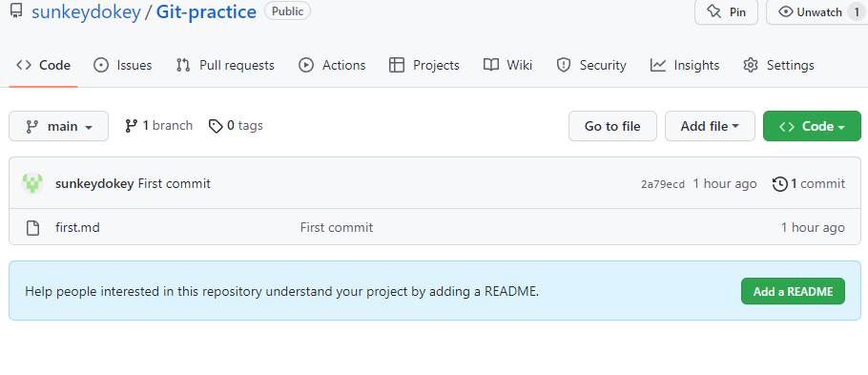Click the tags label icon
Image resolution: width=868 pixels, height=375 pixels.
pos(216,126)
